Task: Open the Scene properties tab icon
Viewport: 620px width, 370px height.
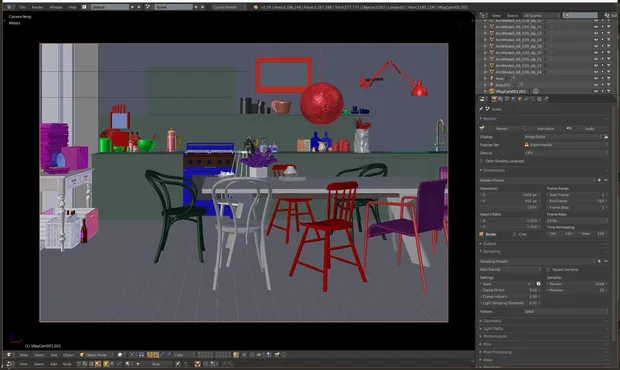Action: tap(507, 99)
